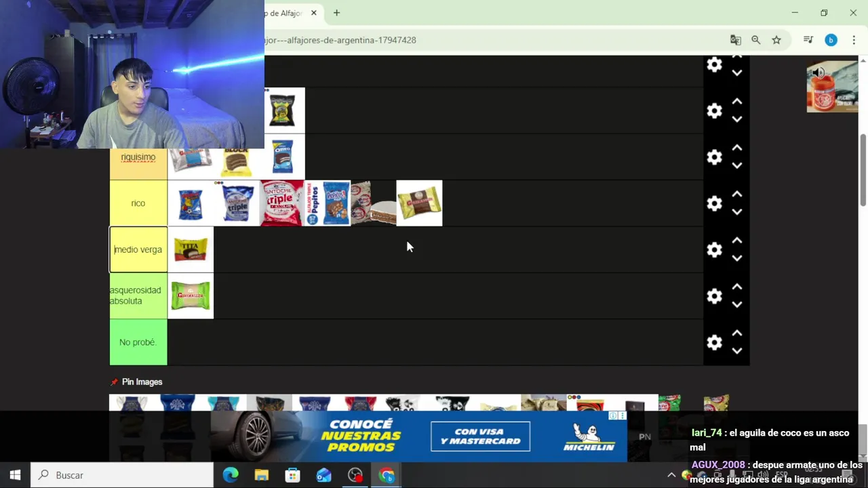Click the Chrome address bar URL
The height and width of the screenshot is (488, 868).
pos(340,40)
